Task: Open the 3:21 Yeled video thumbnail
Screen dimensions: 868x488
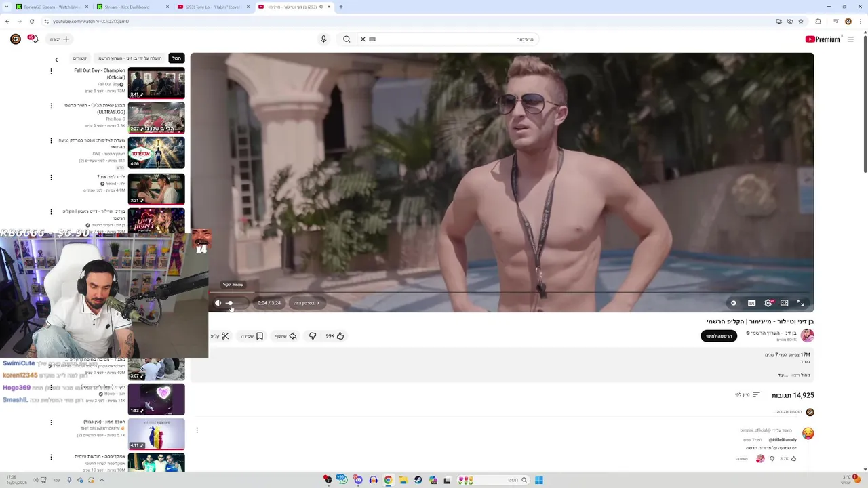Action: (x=156, y=188)
